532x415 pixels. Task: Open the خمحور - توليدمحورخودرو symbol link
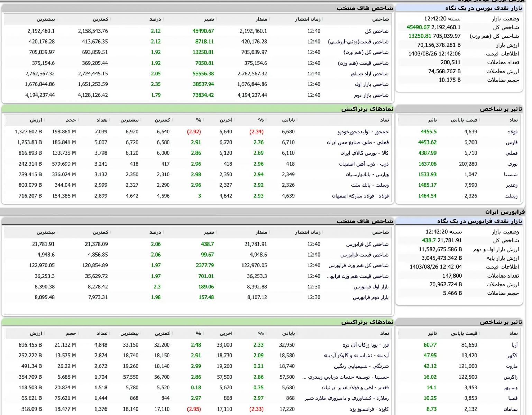point(363,132)
